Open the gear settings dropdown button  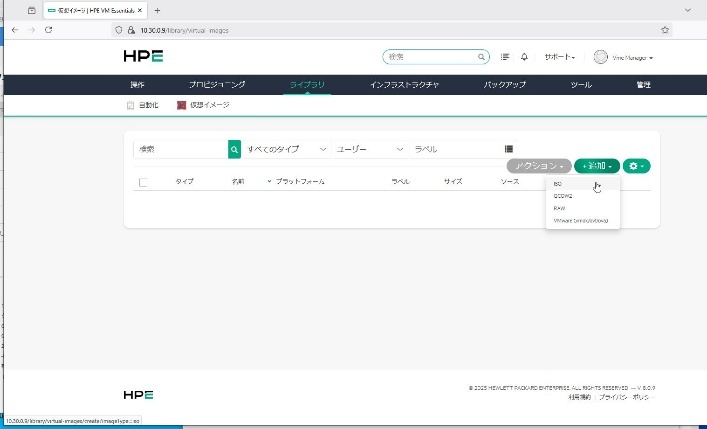click(637, 165)
